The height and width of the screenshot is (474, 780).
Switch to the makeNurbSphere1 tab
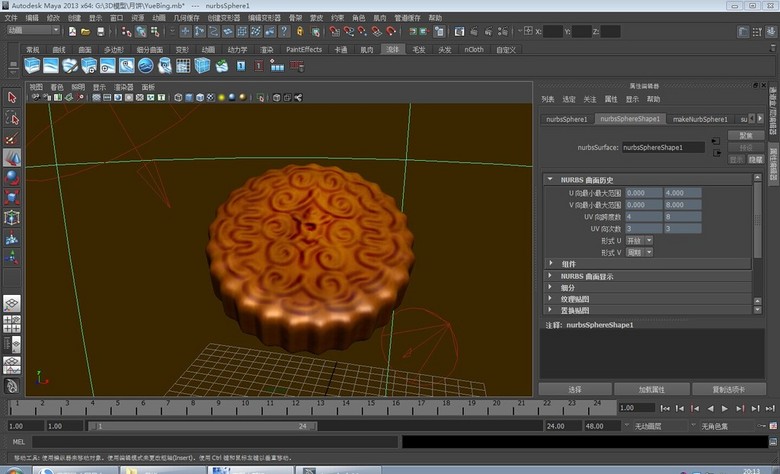coord(700,119)
